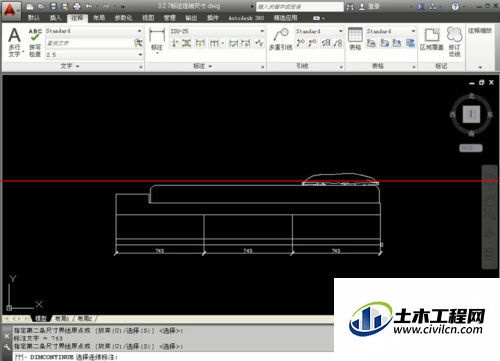Expand the ISO-25 dimension style dropdown

[217, 31]
